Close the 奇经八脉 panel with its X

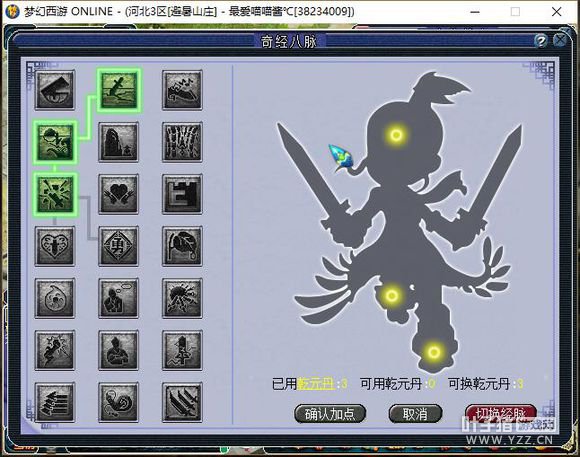point(560,40)
